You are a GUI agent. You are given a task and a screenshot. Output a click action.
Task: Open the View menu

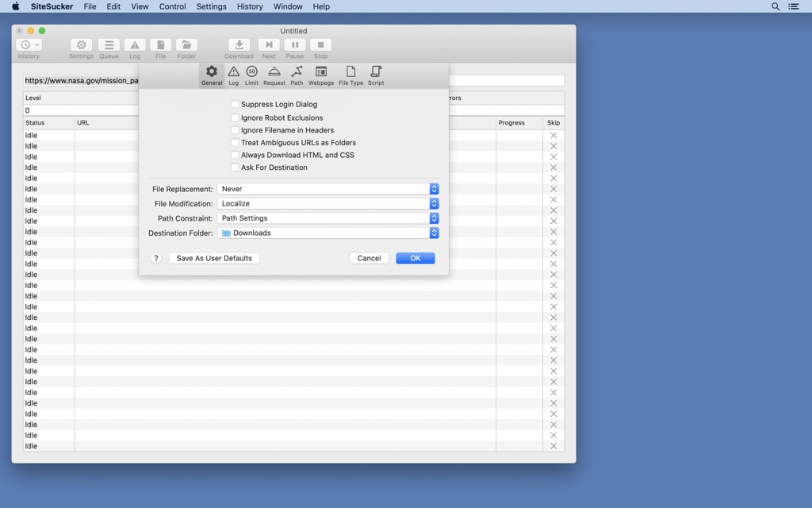[x=140, y=6]
